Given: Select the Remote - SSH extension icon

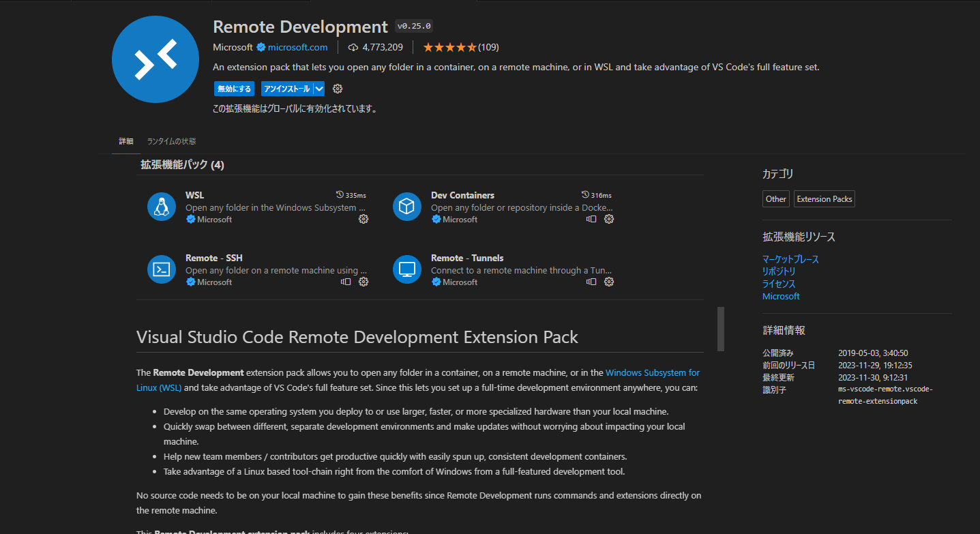Looking at the screenshot, I should tap(162, 269).
